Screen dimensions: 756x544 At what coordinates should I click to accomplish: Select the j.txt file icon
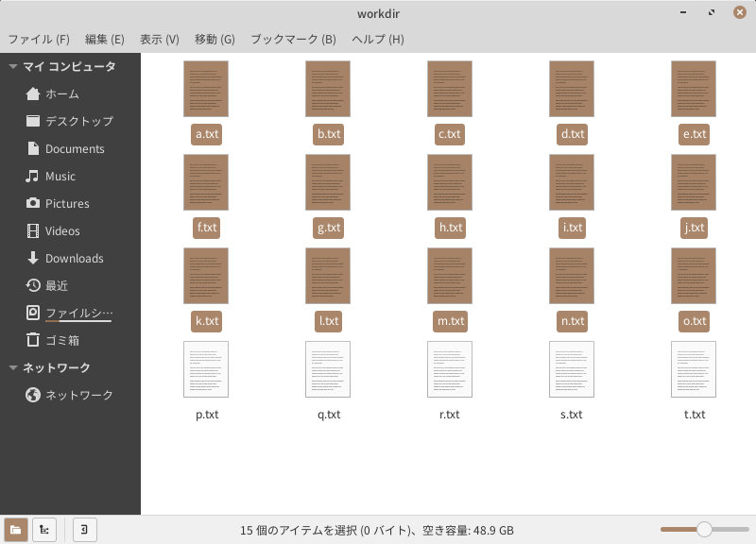[694, 182]
